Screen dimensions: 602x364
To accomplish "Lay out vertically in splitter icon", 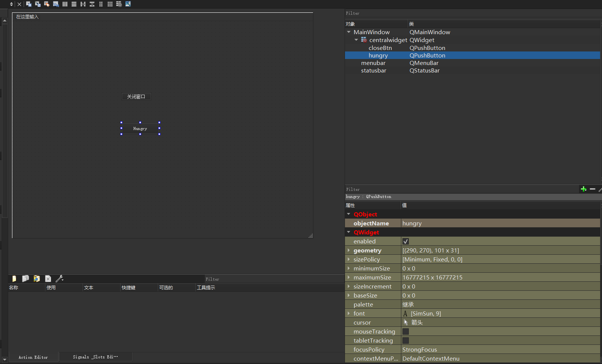I will (92, 4).
